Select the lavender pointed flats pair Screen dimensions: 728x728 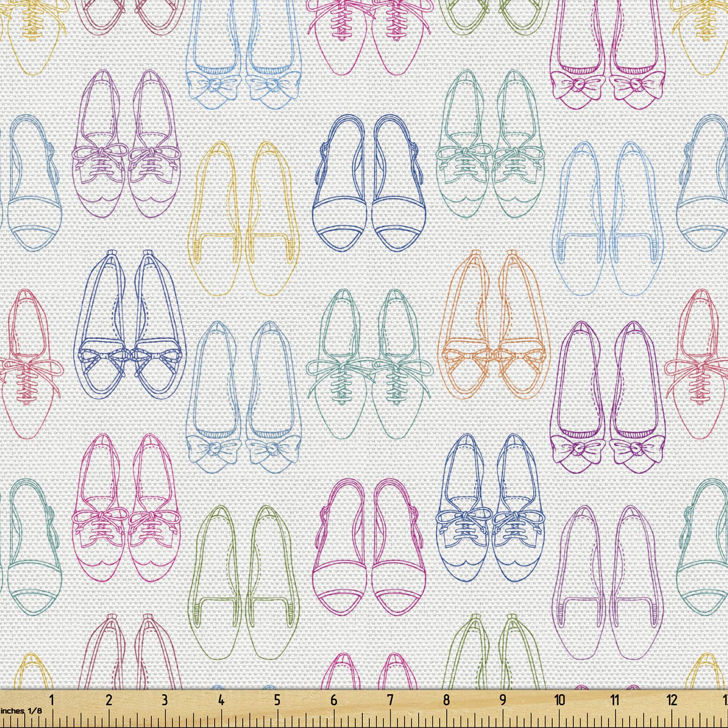[x=607, y=582]
